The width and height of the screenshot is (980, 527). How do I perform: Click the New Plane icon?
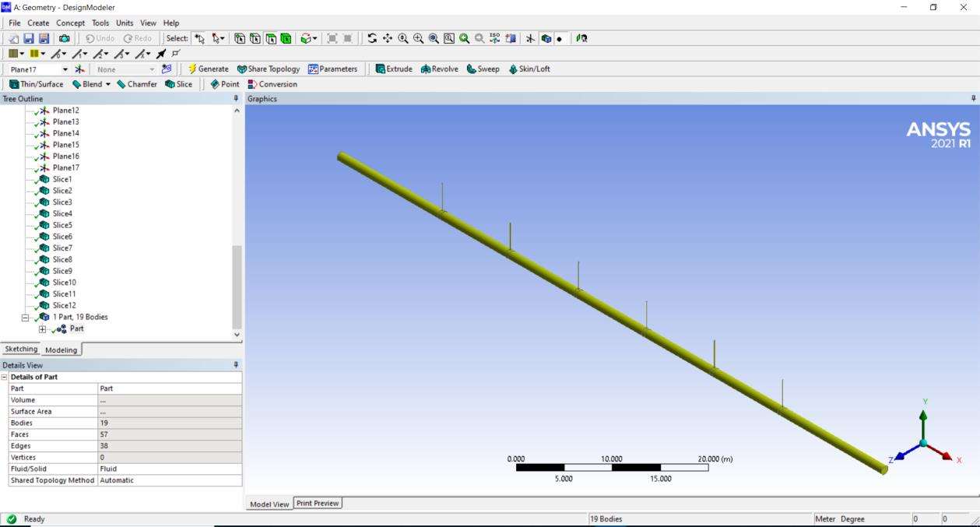tap(81, 69)
